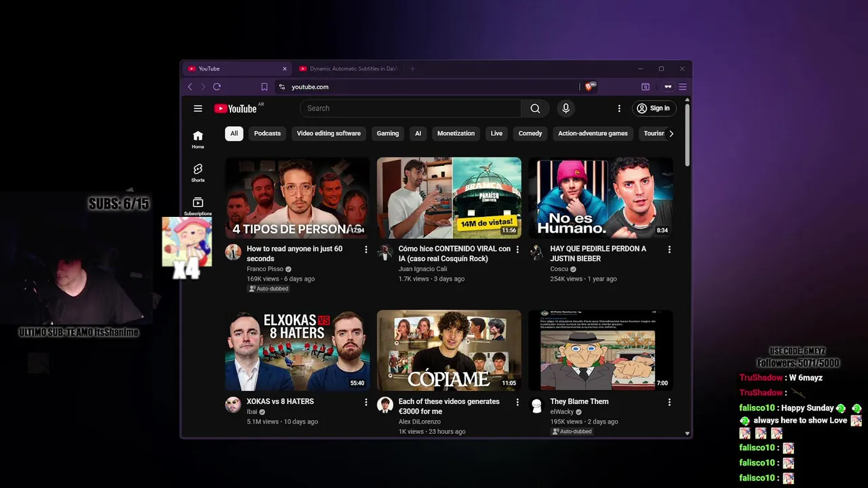The image size is (868, 488).
Task: Select the Live filter chip
Action: click(x=496, y=134)
